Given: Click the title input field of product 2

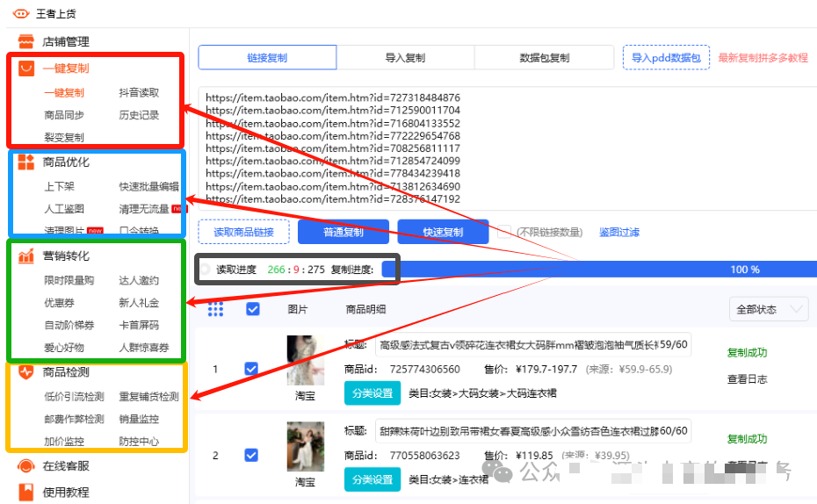Looking at the screenshot, I should (x=532, y=431).
